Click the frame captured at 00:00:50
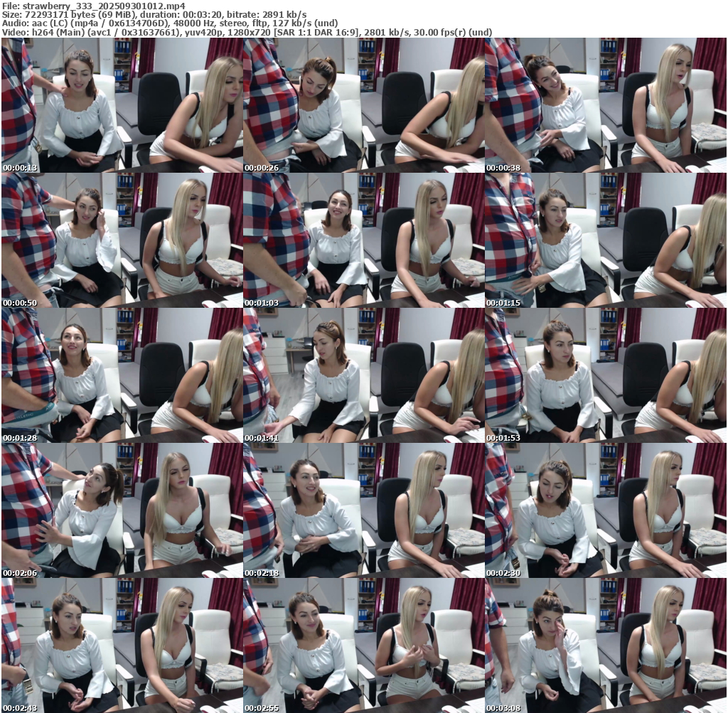Image resolution: width=728 pixels, height=713 pixels. 122,240
